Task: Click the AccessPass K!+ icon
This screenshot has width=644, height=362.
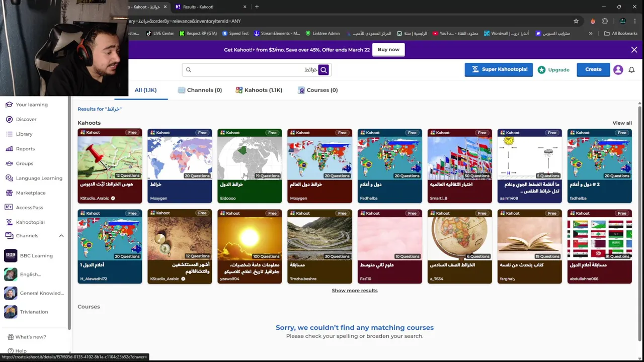Action: [9, 207]
